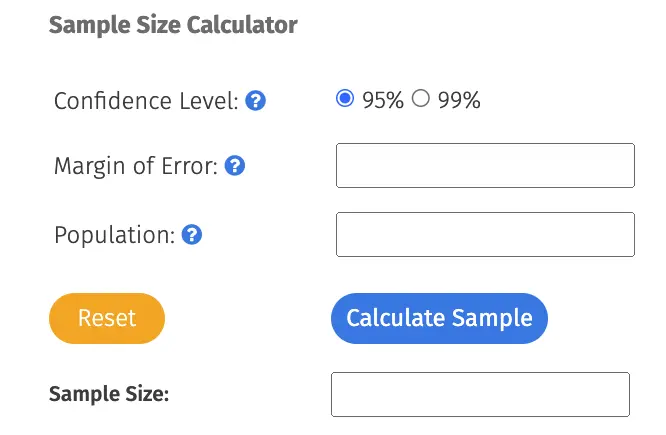Select the 95% confidence radio button
The image size is (666, 435).
click(x=345, y=98)
